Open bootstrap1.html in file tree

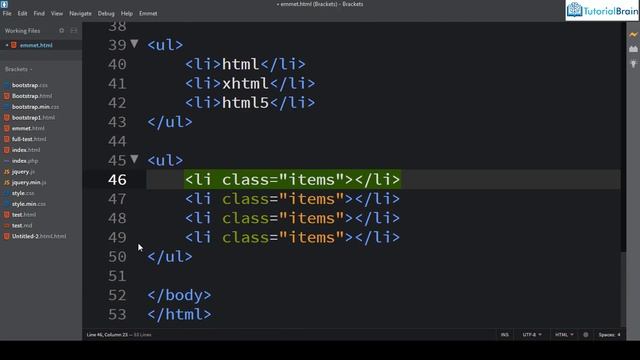[33, 118]
